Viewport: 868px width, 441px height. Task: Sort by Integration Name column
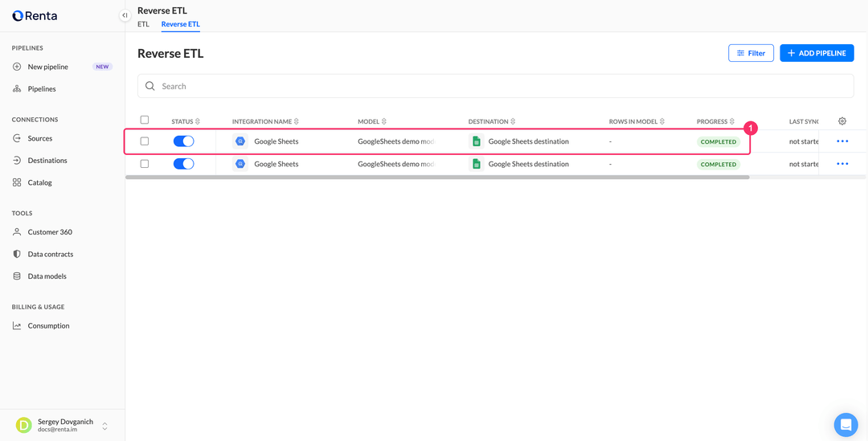tap(265, 121)
